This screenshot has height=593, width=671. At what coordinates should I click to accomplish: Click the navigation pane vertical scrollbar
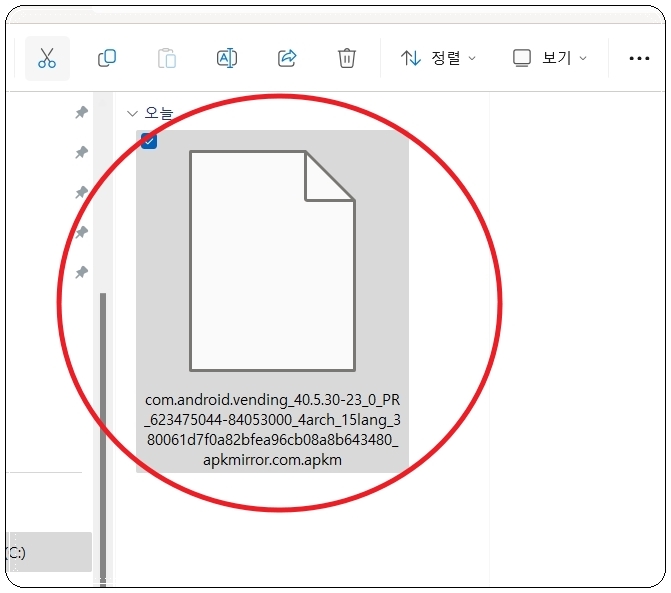coord(103,439)
